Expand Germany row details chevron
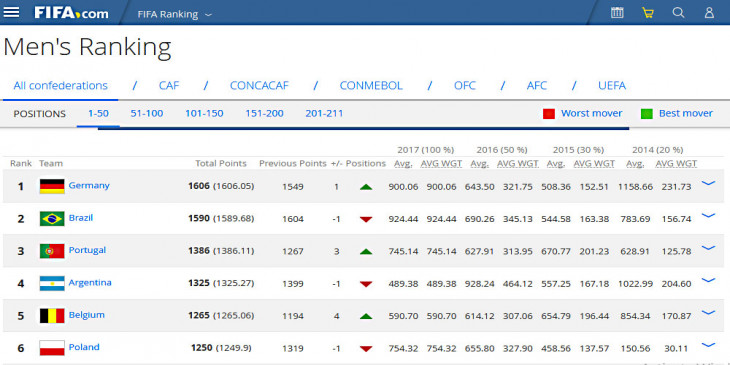The image size is (730, 365). pos(708,183)
